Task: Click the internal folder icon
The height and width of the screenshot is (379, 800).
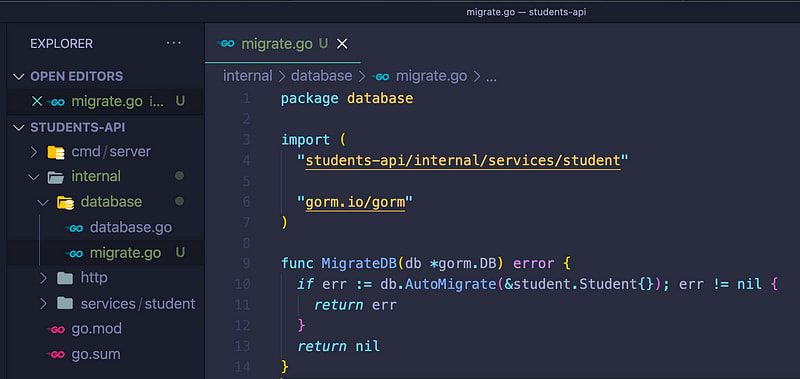Action: tap(56, 177)
